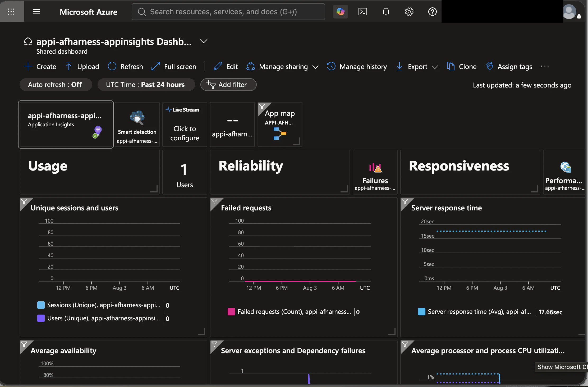
Task: Open the Failed requests chart title
Action: [246, 208]
